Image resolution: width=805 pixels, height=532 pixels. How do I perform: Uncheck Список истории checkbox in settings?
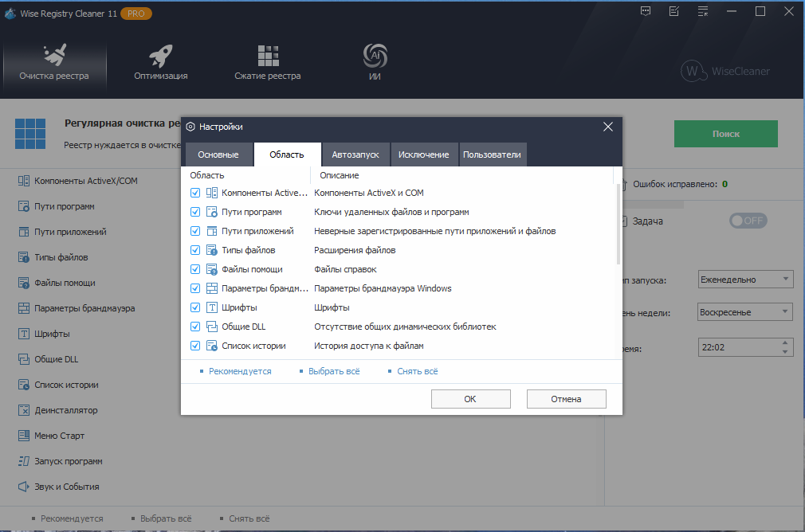pos(195,346)
